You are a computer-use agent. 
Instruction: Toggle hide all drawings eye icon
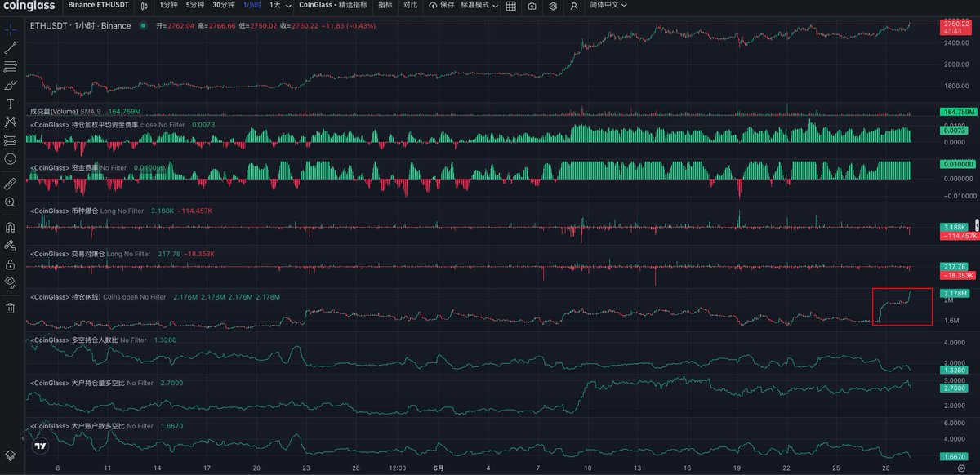(11, 282)
